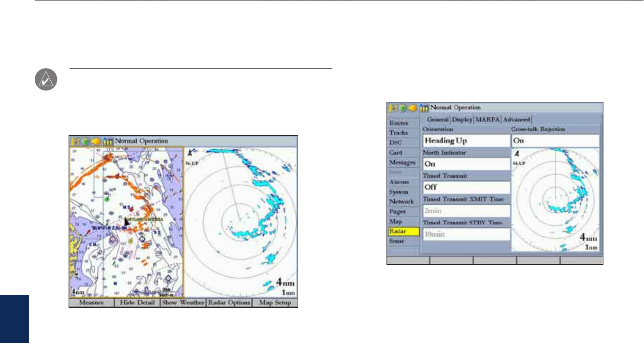Select Card in the side menu
644x343 pixels.
[x=403, y=153]
